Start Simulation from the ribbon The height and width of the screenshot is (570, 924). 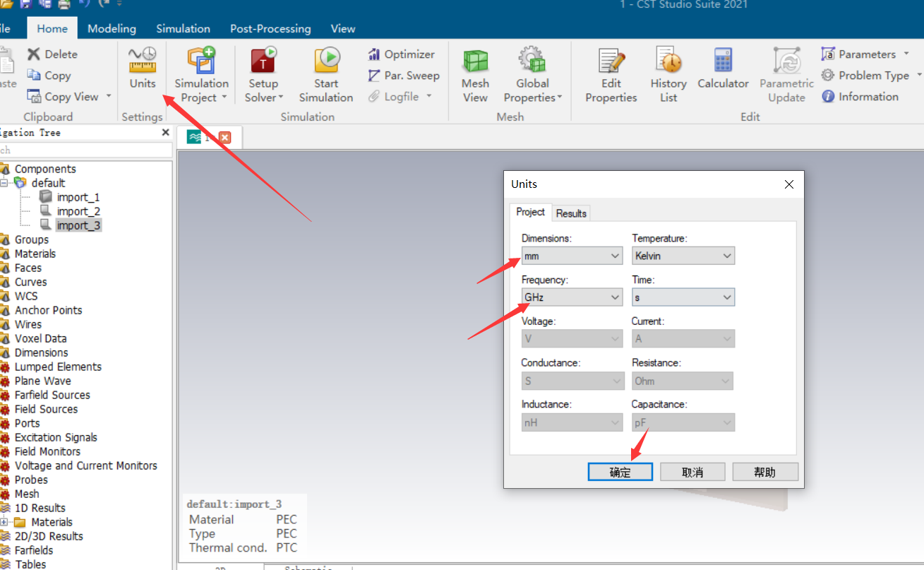tap(325, 74)
